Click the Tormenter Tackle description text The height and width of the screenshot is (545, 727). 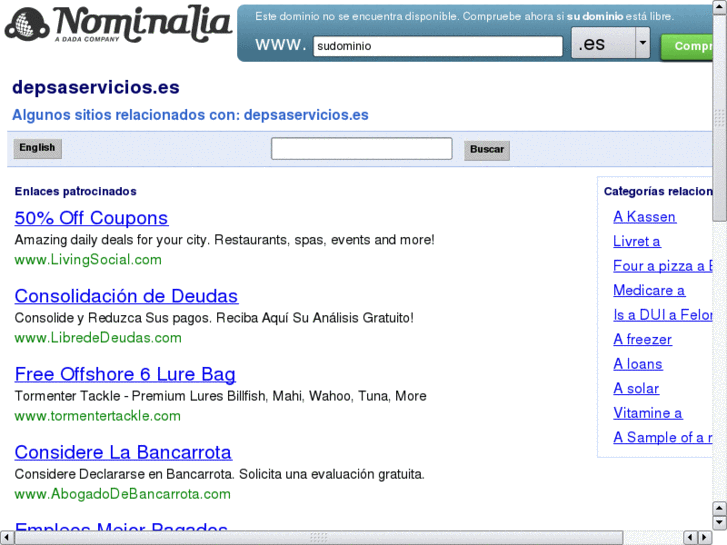tap(220, 396)
